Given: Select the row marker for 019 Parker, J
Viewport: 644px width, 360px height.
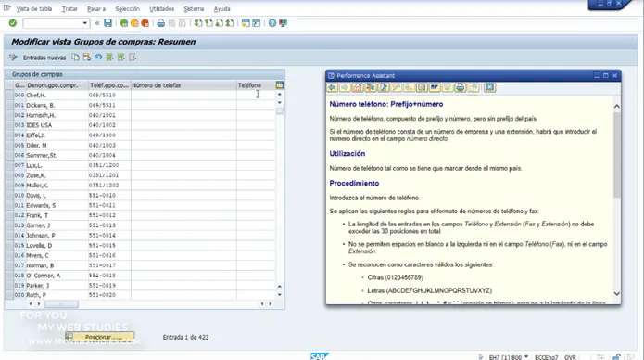Looking at the screenshot, I should coord(9,286).
